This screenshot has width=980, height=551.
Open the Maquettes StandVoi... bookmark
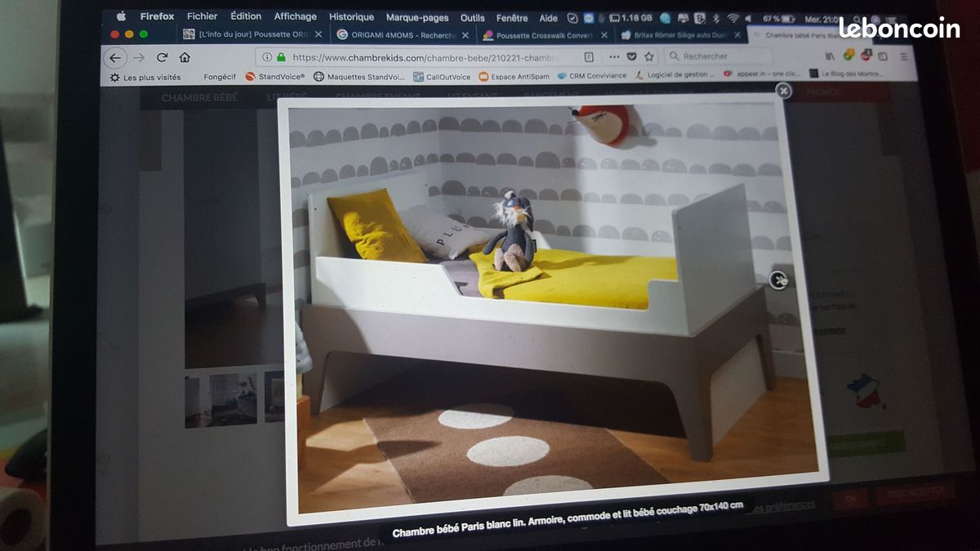pos(359,77)
